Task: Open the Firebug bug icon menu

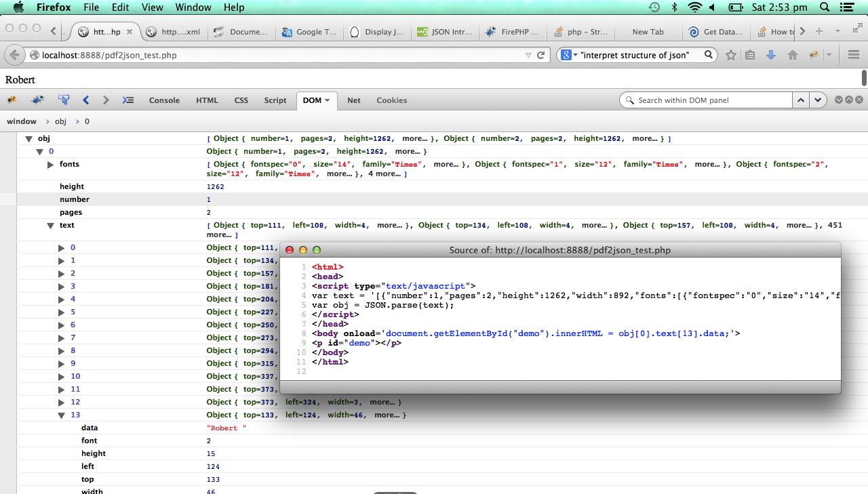Action: [12, 100]
